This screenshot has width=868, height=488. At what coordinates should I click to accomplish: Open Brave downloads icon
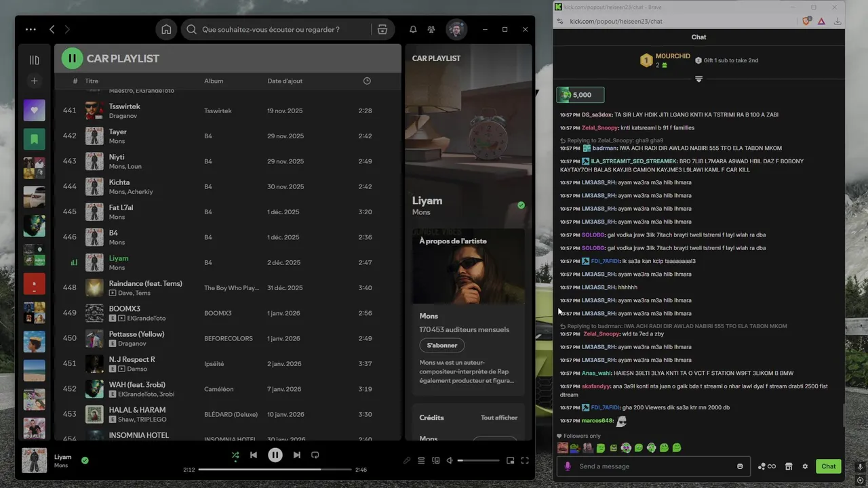[x=837, y=21]
